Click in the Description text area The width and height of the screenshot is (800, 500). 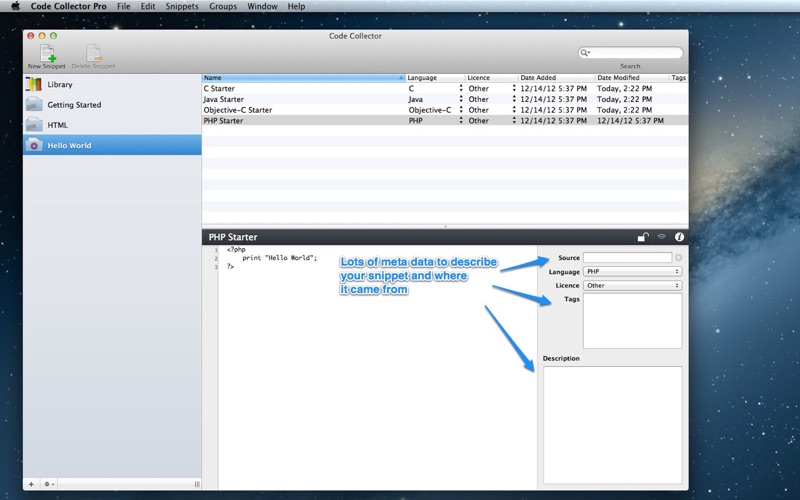(613, 425)
